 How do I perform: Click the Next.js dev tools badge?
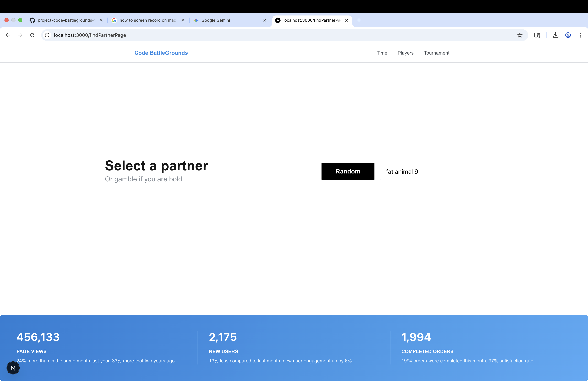tap(13, 368)
